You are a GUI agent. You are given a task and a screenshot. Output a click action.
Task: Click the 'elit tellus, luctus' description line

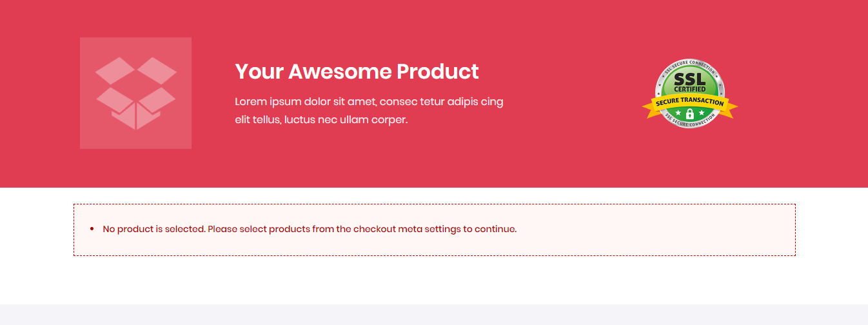321,119
